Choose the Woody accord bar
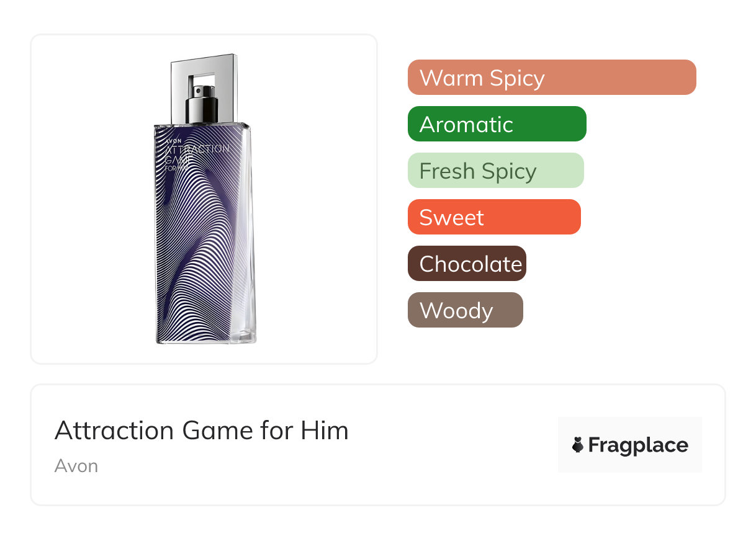The image size is (756, 536). [465, 310]
